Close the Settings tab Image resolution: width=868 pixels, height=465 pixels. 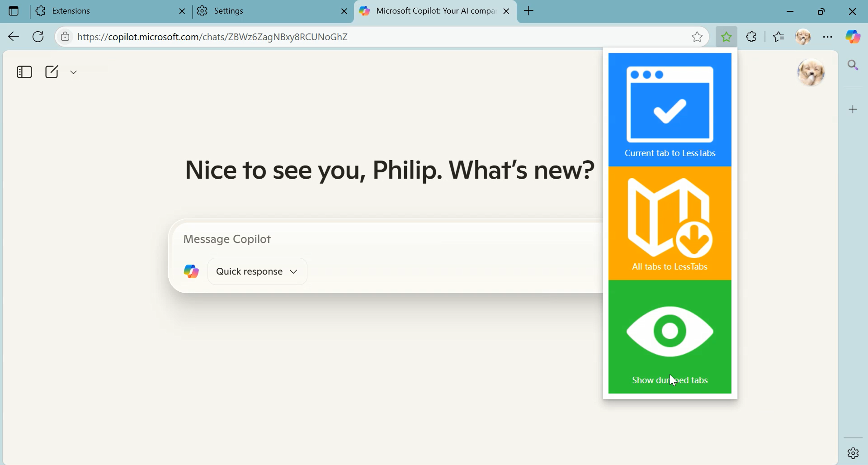[344, 12]
